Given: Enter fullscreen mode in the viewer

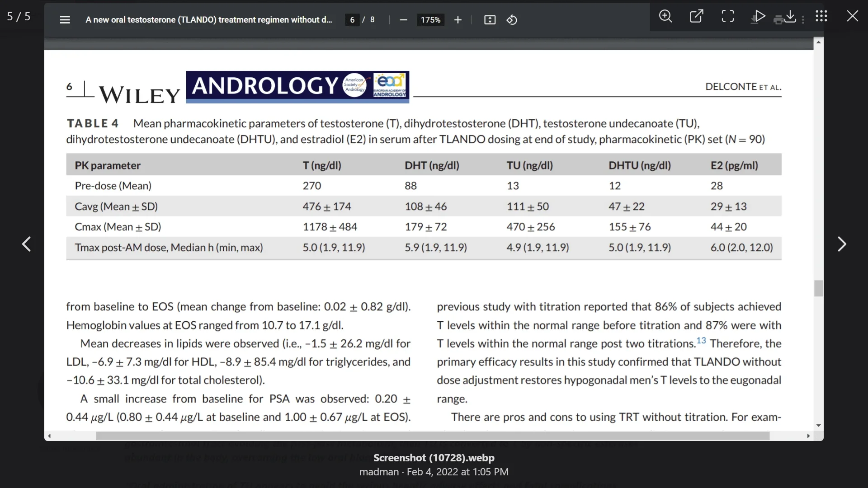Looking at the screenshot, I should click(x=727, y=16).
